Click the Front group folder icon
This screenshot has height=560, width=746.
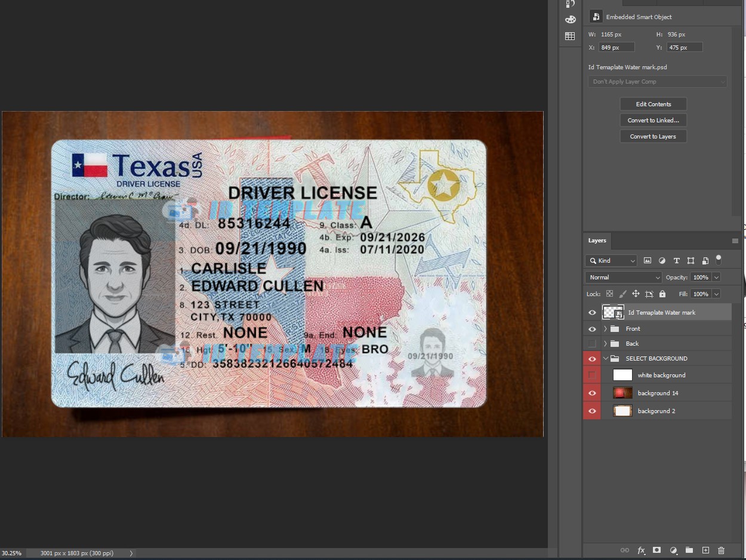pyautogui.click(x=615, y=329)
